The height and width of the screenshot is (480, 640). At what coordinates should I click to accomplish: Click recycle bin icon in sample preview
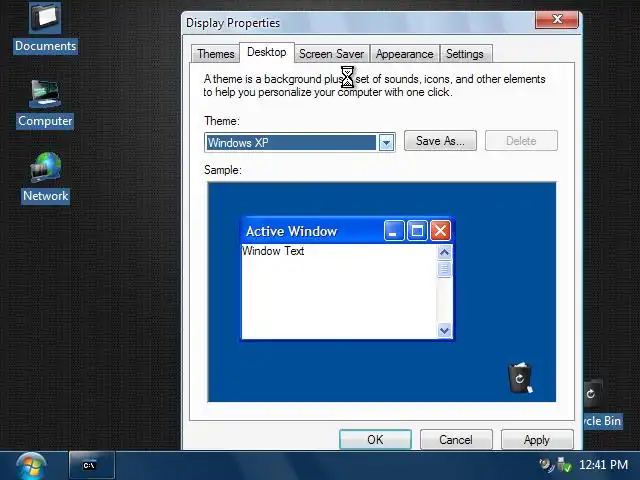[520, 378]
